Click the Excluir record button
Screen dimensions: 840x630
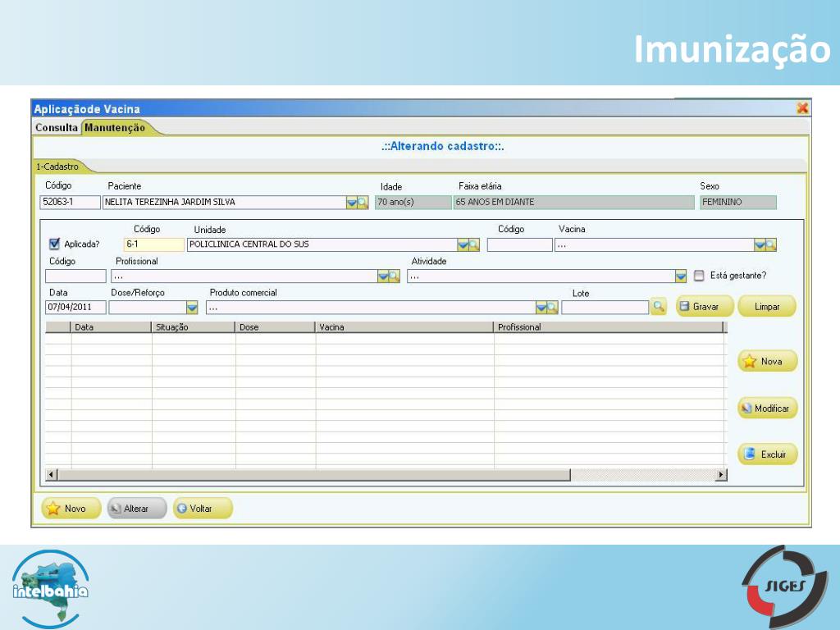[x=767, y=454]
